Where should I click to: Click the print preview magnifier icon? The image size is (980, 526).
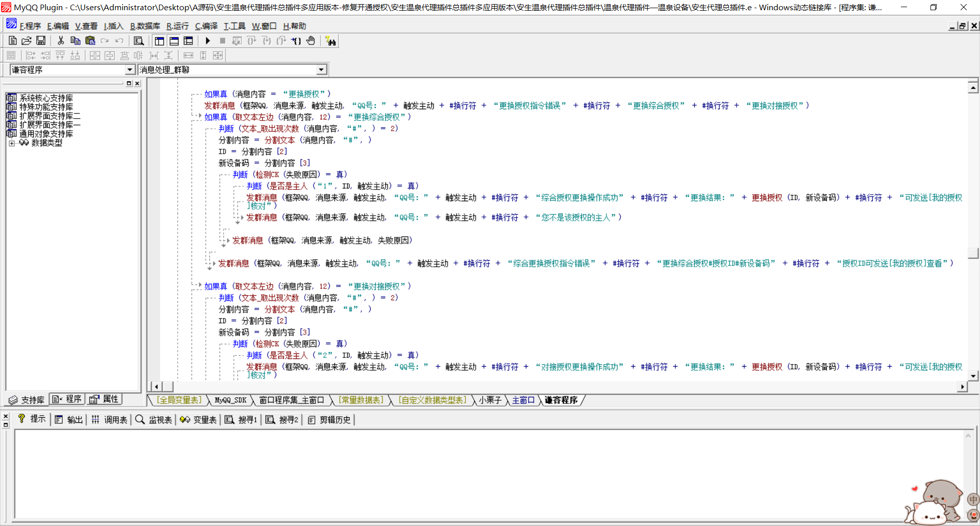(138, 41)
